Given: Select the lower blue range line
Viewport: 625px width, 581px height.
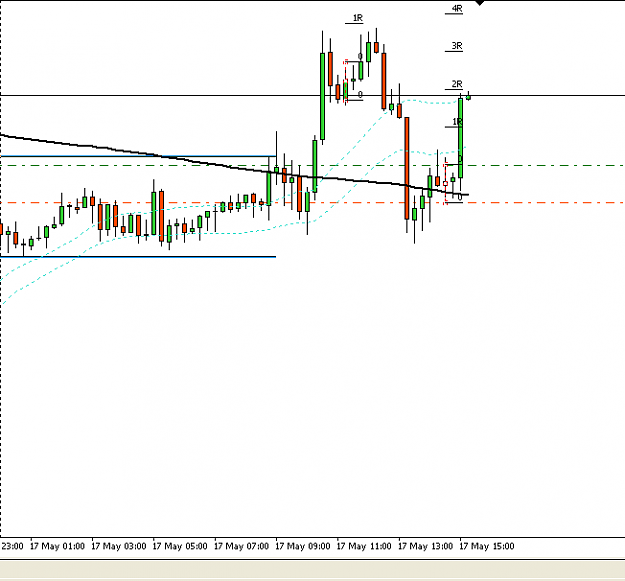Looking at the screenshot, I should (138, 257).
